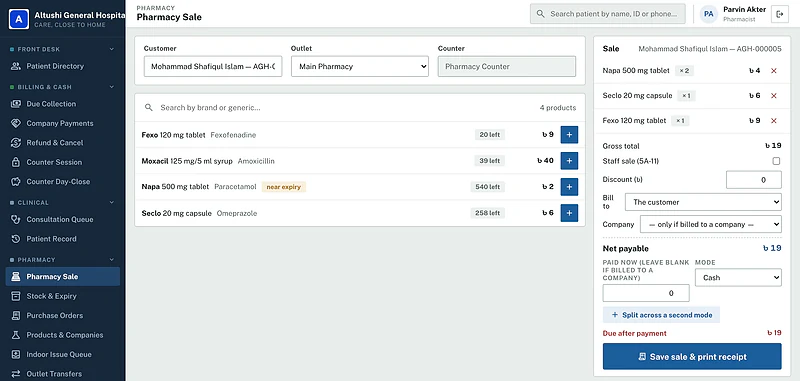Click the 4 products count label

(558, 108)
